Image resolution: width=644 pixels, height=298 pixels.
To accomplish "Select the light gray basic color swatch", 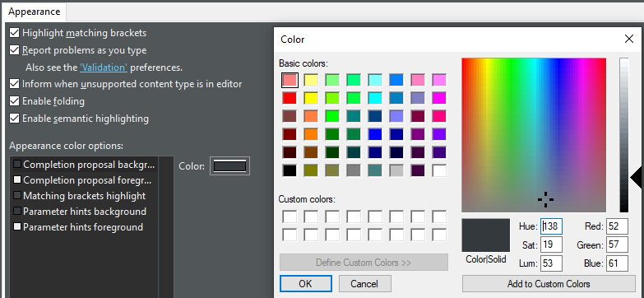I will (396, 170).
